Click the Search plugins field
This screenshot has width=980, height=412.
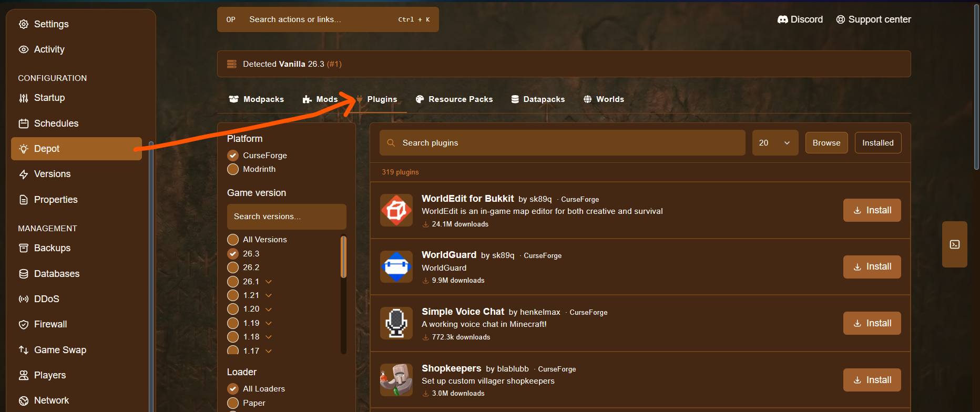point(563,143)
